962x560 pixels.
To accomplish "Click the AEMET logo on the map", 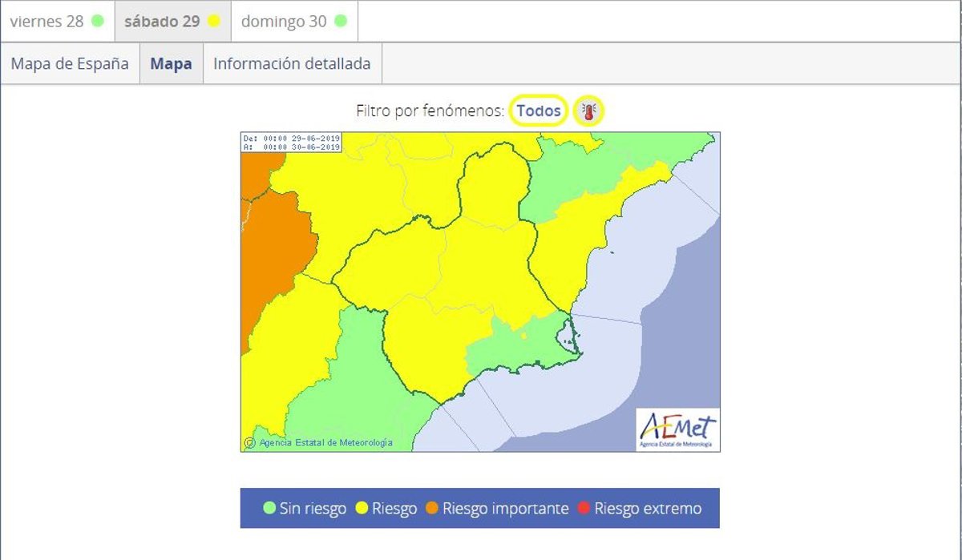I will [677, 430].
